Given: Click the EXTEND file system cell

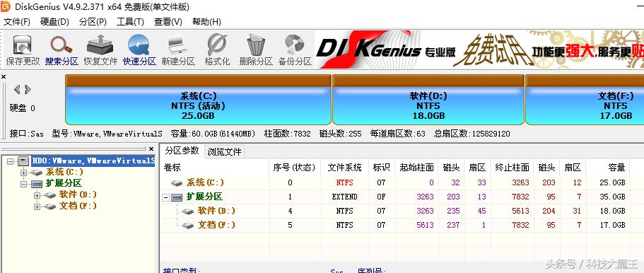Looking at the screenshot, I should (344, 197).
